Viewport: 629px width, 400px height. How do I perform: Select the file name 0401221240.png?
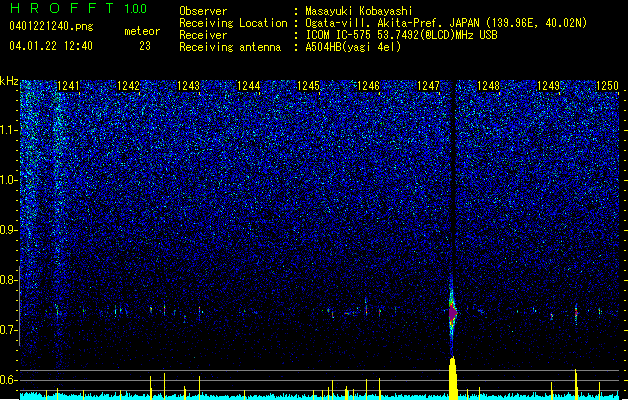pos(51,26)
